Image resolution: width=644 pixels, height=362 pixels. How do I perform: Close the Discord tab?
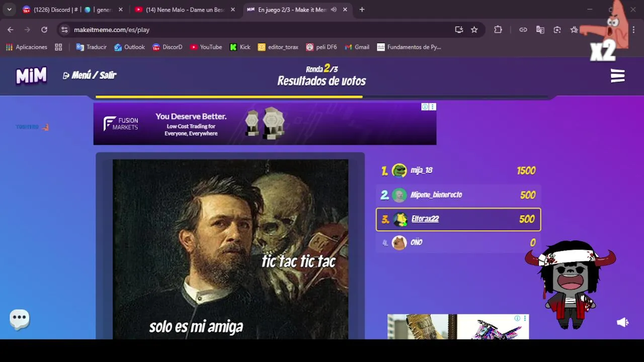pos(120,10)
